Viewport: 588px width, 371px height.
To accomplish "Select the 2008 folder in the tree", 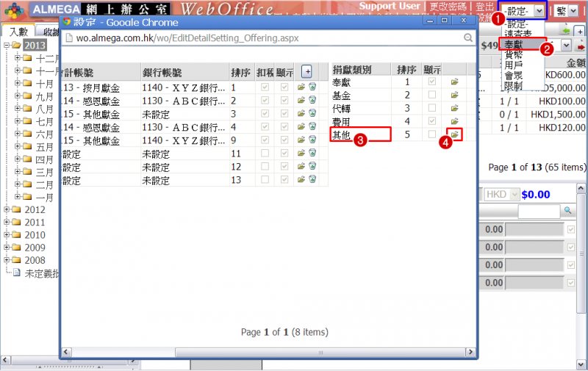I will [x=35, y=260].
